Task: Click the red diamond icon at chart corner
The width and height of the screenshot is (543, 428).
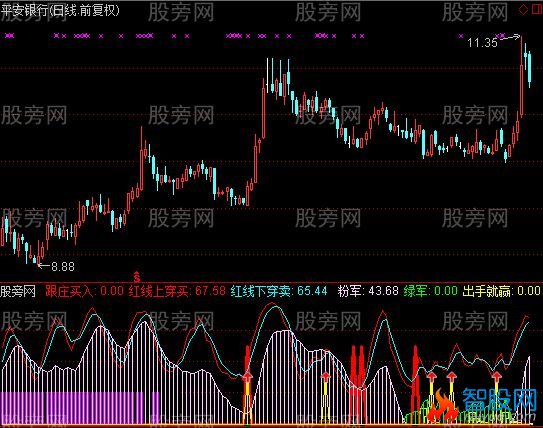Action: click(x=523, y=9)
